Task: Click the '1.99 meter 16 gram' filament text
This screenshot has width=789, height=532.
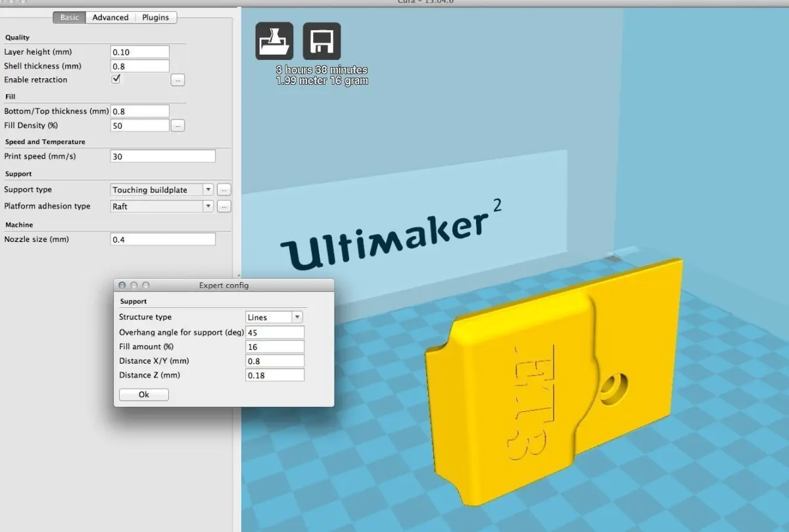Action: (322, 81)
